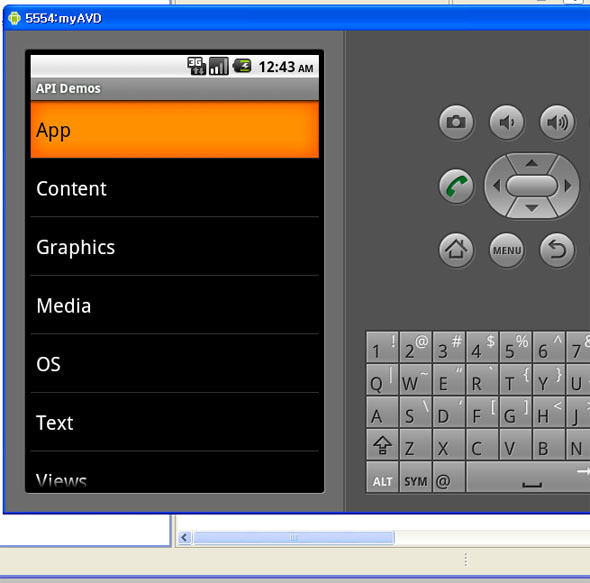Screen dimensions: 590x583
Task: Click the N key on keyboard
Action: coord(578,444)
